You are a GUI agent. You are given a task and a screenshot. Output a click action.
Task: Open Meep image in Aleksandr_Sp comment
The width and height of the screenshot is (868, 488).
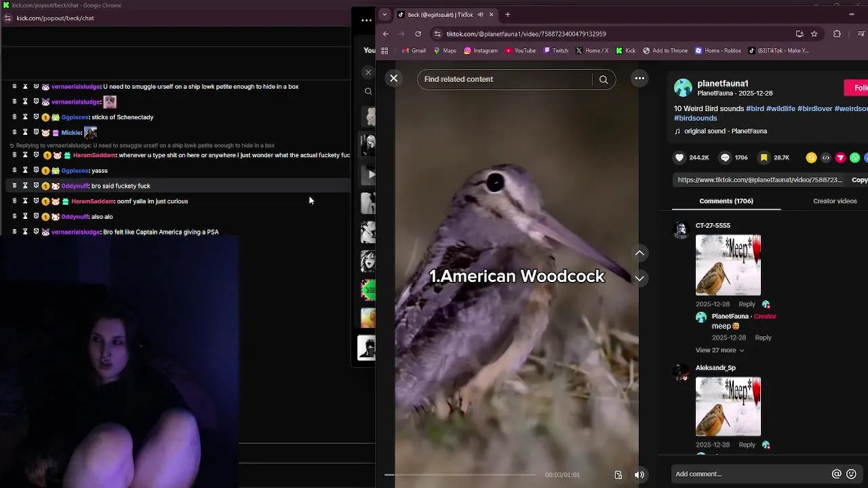(728, 407)
